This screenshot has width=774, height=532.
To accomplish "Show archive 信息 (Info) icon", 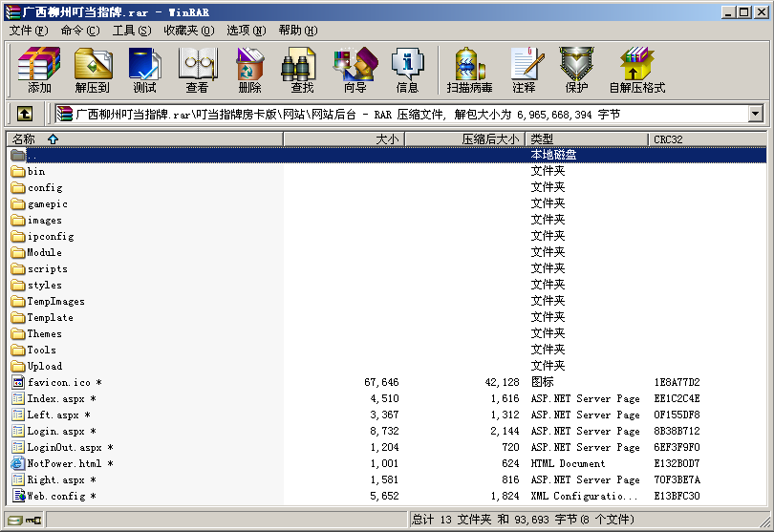I will click(407, 70).
